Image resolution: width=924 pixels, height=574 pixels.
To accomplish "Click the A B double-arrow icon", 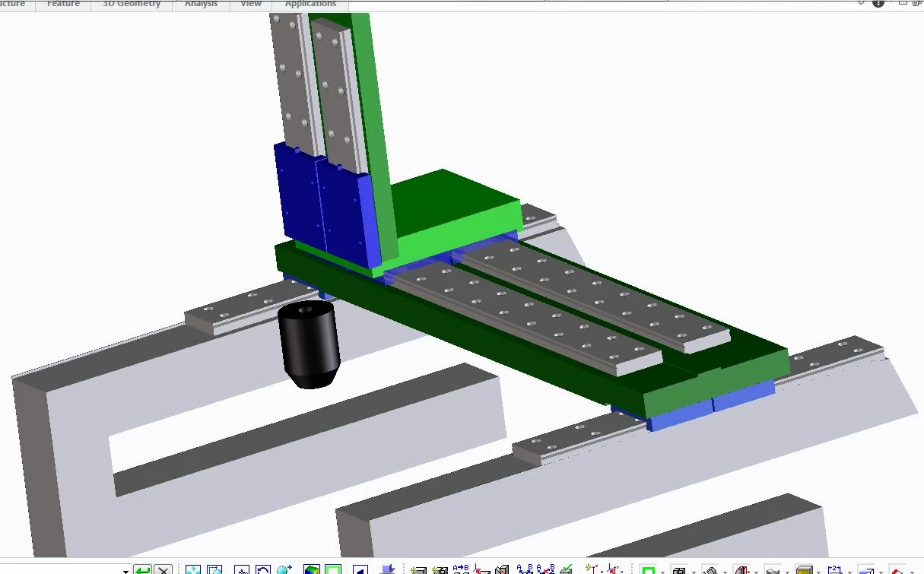I will (525, 569).
